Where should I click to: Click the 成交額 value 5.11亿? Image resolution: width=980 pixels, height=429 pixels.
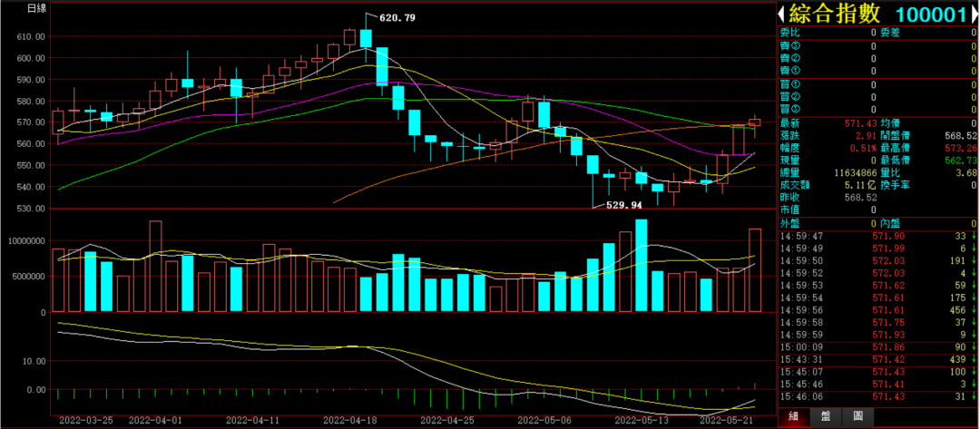pos(862,185)
